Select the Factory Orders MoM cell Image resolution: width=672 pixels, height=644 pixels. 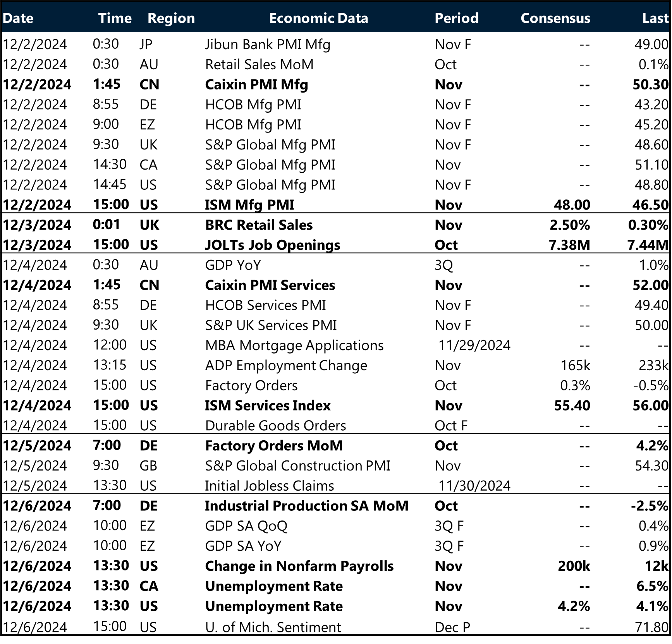coord(274,446)
